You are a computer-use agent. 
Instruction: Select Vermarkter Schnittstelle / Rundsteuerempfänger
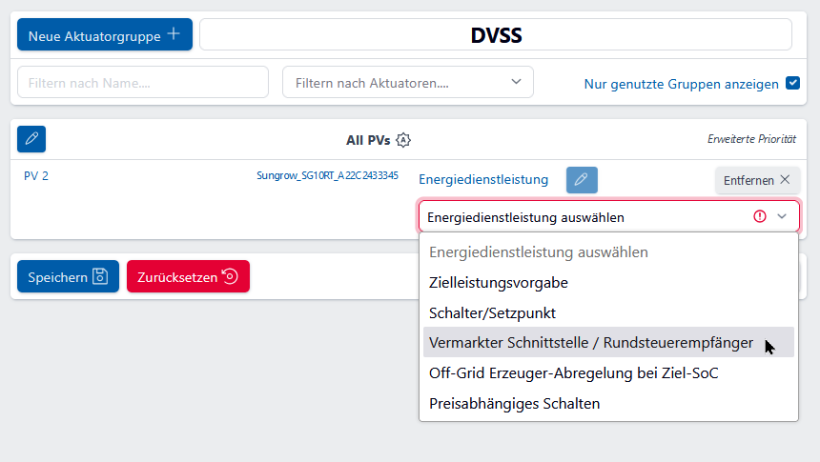tap(590, 342)
